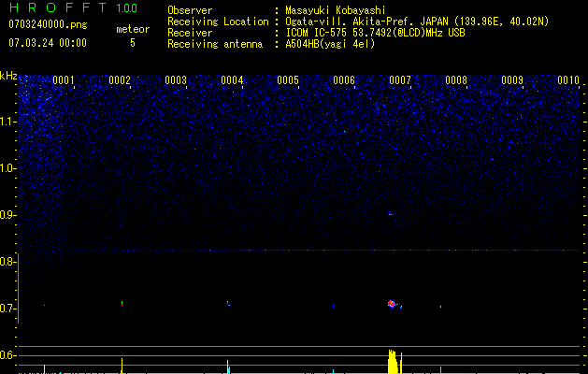Click the yellow power spike below minute 0002

click(122, 366)
